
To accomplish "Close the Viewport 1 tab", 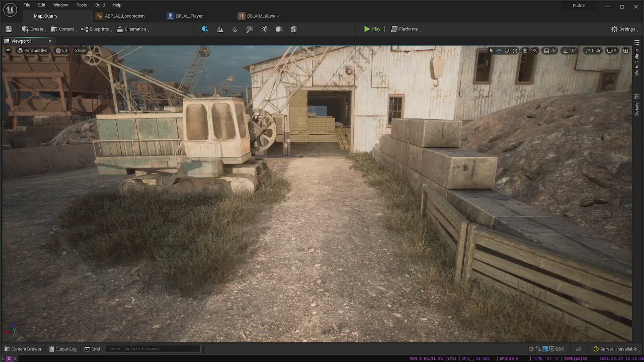I will [x=50, y=41].
